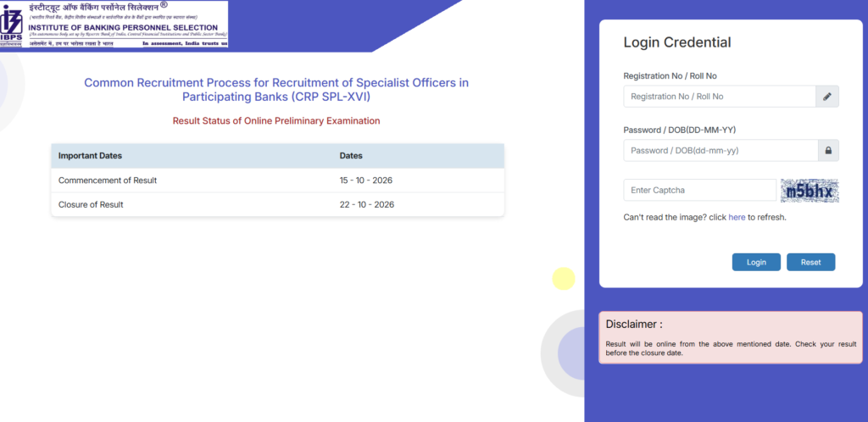This screenshot has height=422, width=868.
Task: Click the pink Disclaimer notice box
Action: click(730, 337)
